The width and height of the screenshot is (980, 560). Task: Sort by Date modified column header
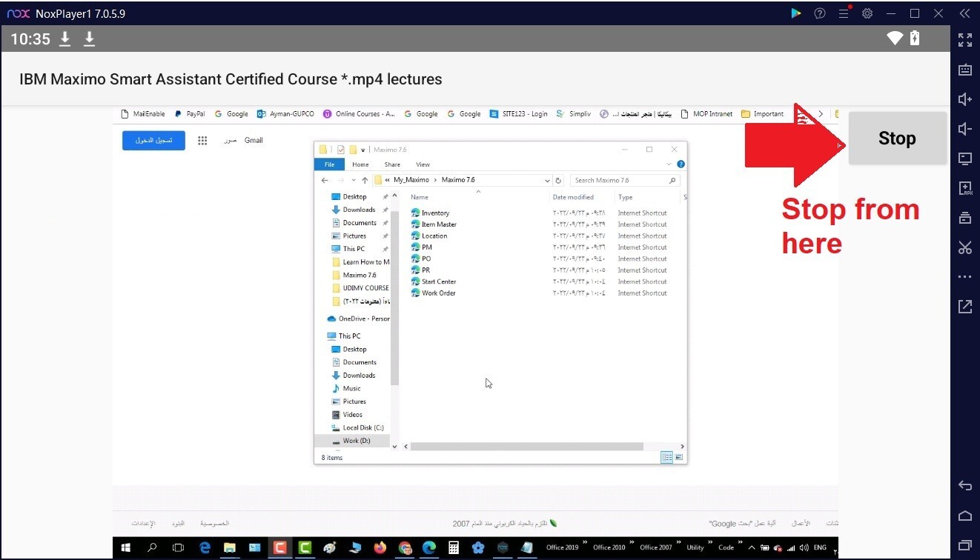coord(573,197)
